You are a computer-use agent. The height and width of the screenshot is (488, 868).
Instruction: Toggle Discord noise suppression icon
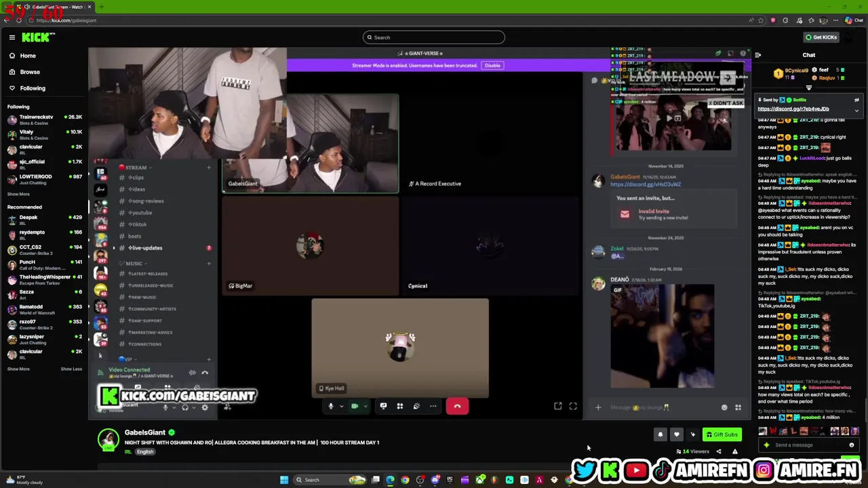tap(193, 372)
